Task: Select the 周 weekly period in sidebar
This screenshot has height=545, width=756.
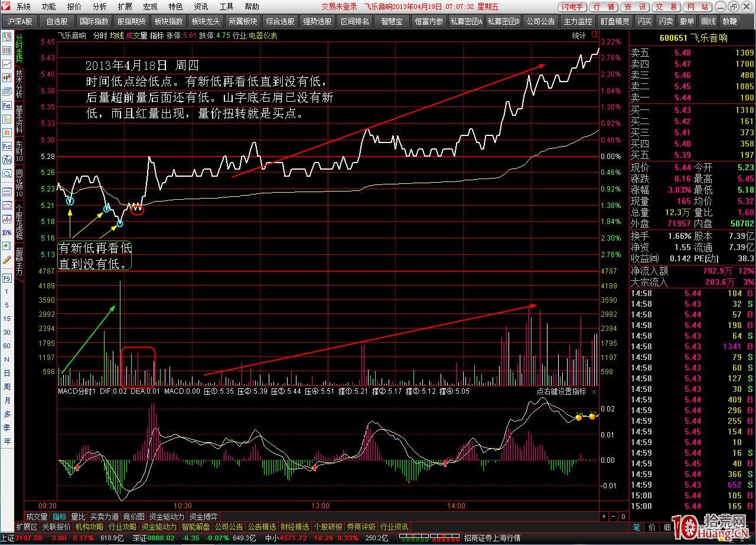Action: (x=7, y=387)
